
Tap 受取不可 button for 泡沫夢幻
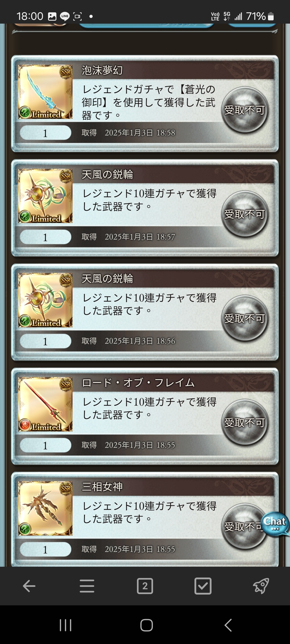pyautogui.click(x=245, y=110)
